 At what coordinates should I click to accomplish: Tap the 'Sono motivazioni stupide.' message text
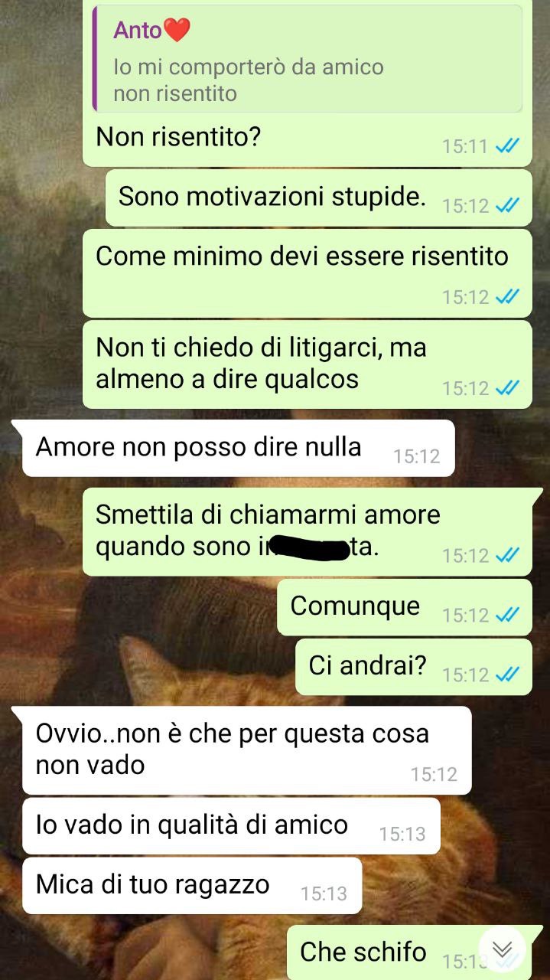(x=272, y=197)
